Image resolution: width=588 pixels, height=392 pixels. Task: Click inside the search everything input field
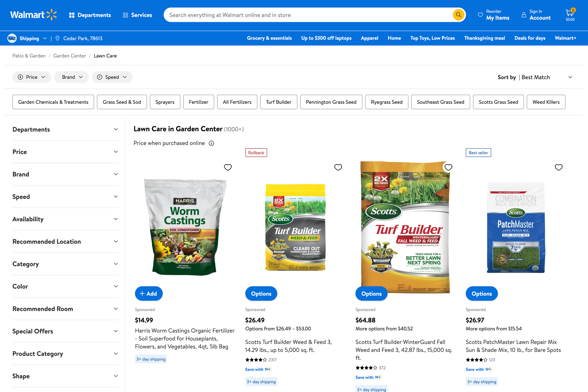click(x=287, y=15)
